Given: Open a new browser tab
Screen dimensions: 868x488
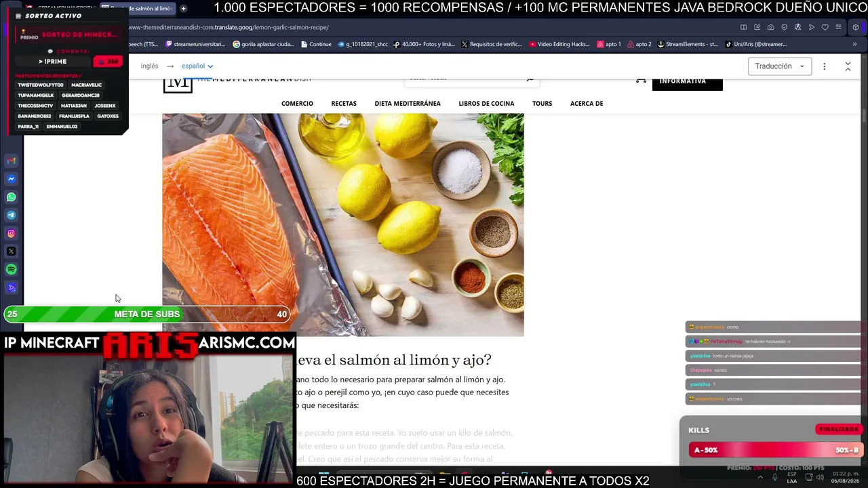Looking at the screenshot, I should 183,9.
